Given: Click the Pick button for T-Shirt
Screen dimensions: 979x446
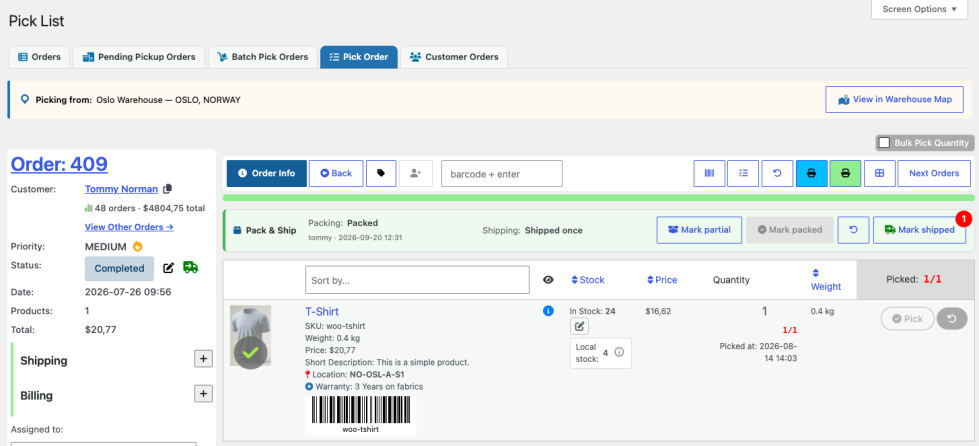Looking at the screenshot, I should (x=907, y=319).
